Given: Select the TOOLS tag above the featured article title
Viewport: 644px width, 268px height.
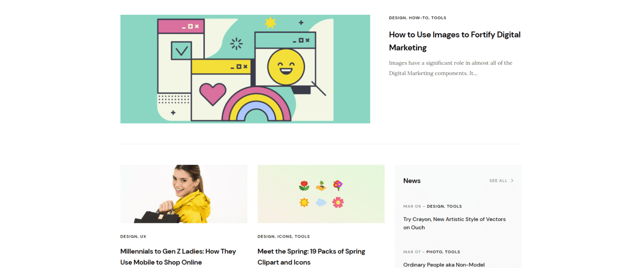Looking at the screenshot, I should point(439,18).
